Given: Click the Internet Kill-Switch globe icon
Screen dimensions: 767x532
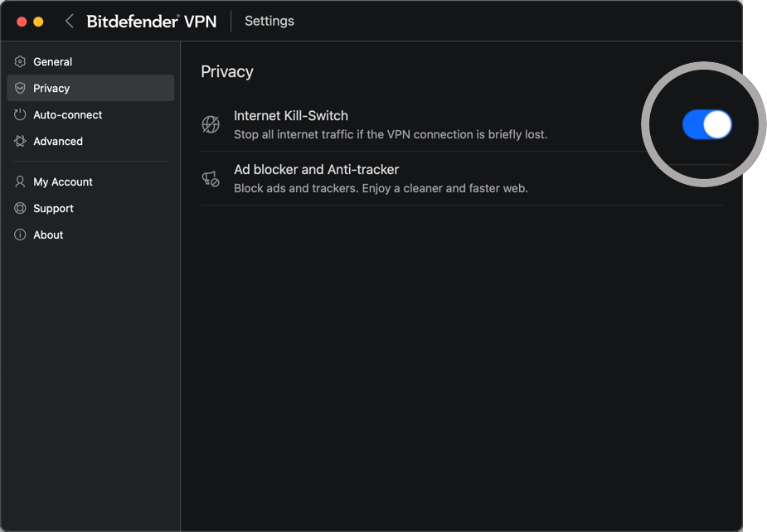Looking at the screenshot, I should coord(211,124).
